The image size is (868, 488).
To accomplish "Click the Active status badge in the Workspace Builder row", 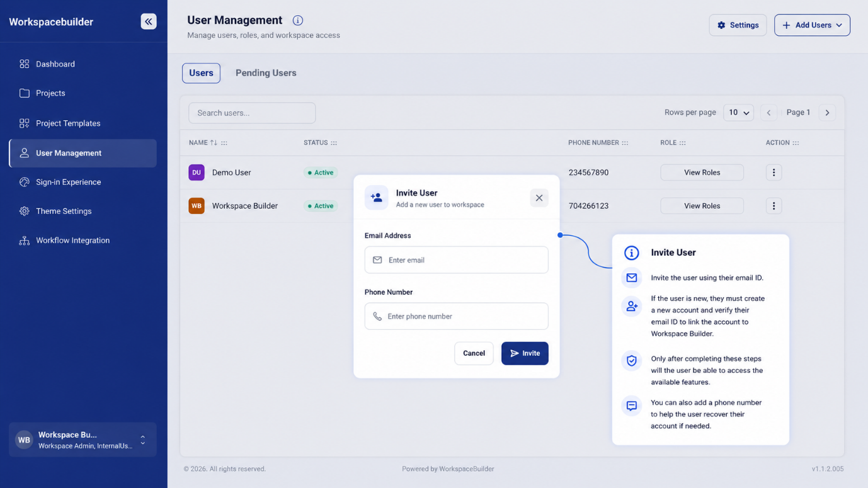I will click(x=321, y=206).
